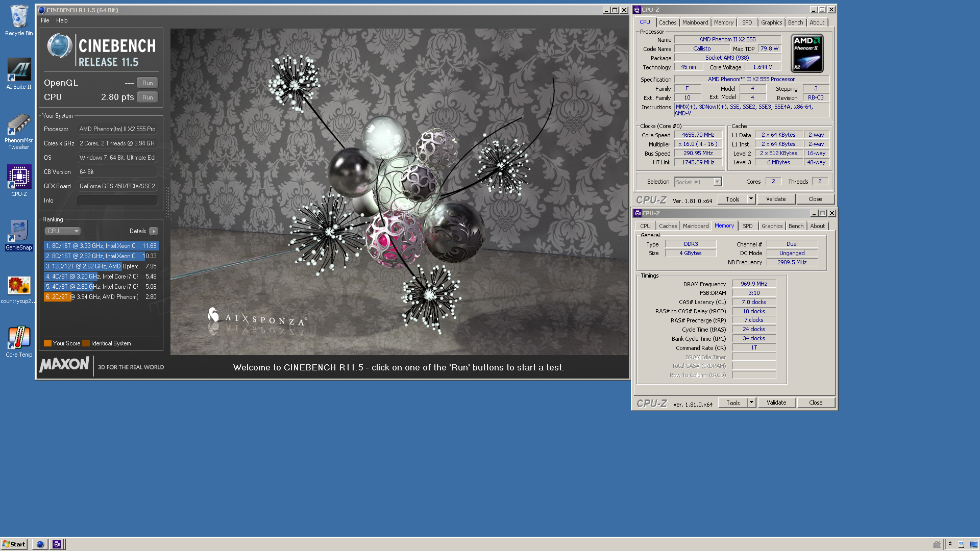The height and width of the screenshot is (551, 980).
Task: Open Tools dropdown arrow in bottom CPU-Z window
Action: 752,403
